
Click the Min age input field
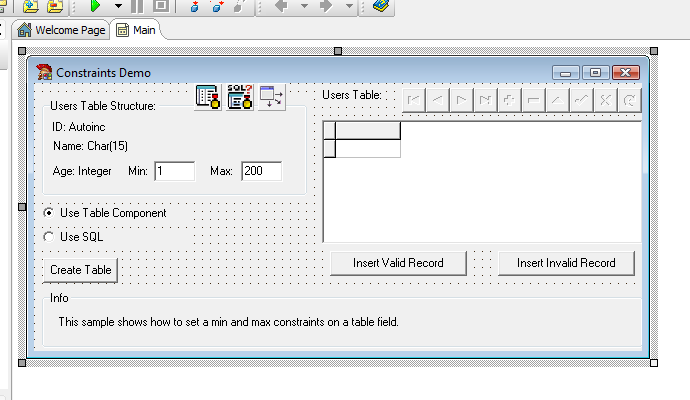(174, 172)
